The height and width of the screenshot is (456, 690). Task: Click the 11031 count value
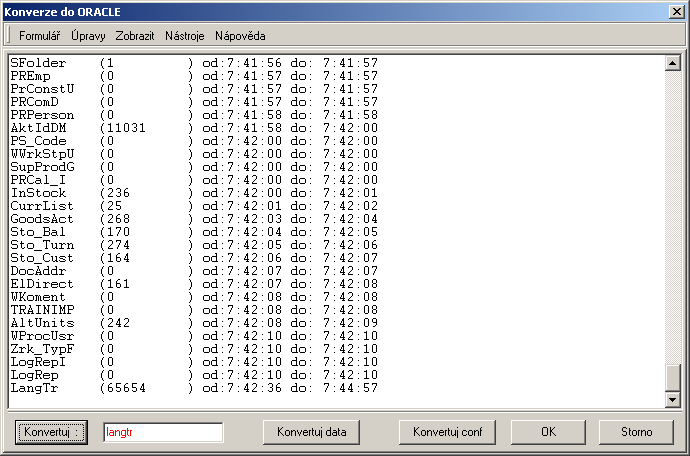tap(126, 128)
